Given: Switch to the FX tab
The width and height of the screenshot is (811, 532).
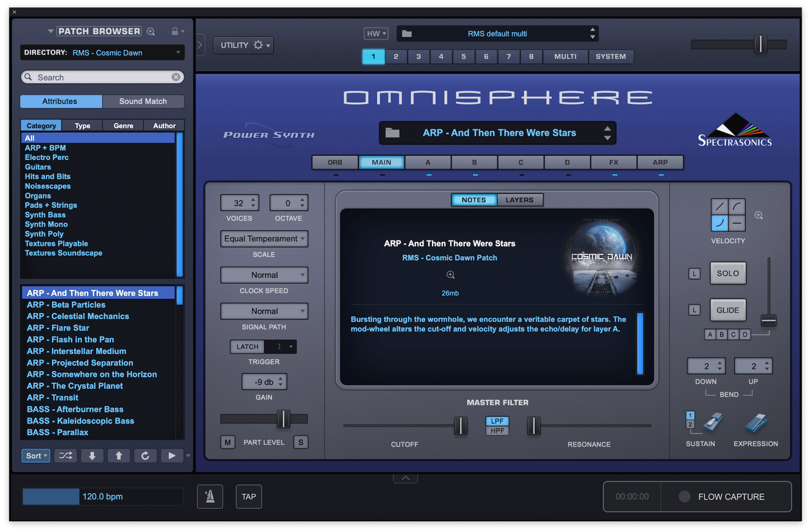Looking at the screenshot, I should click(614, 162).
